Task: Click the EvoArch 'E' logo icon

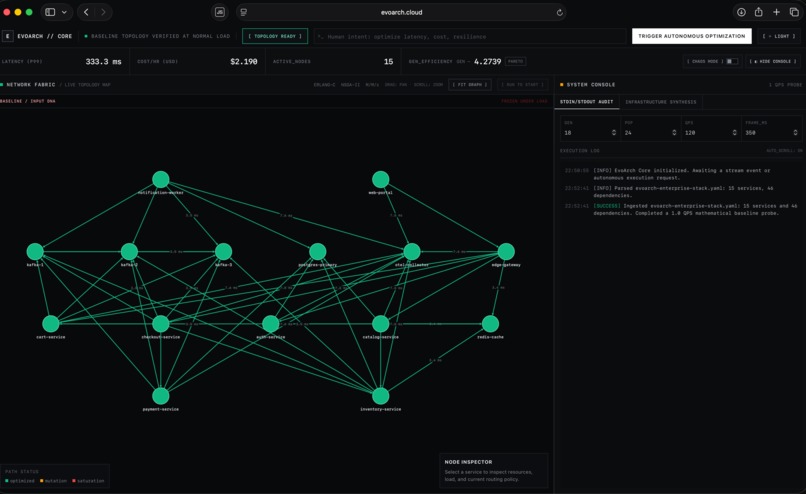Action: coord(8,36)
